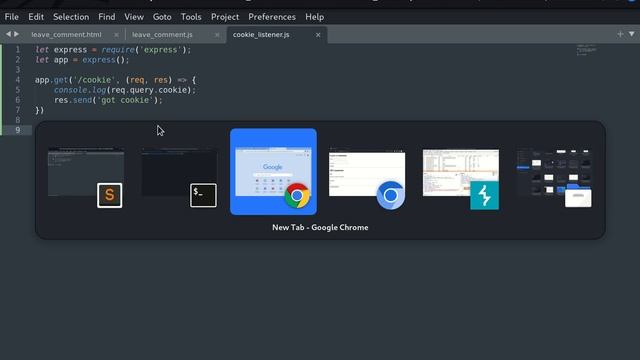Click the '/cookie' route string
This screenshot has height=360, width=640.
pos(94,80)
